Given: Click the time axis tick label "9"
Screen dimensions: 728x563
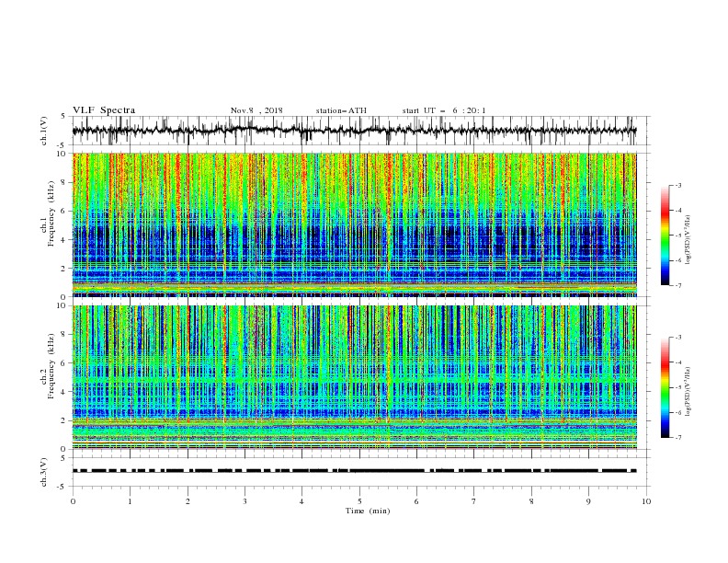Looking at the screenshot, I should point(589,501).
